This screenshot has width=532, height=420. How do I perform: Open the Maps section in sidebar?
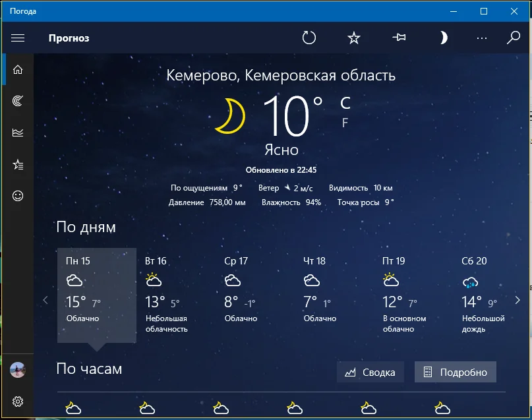point(18,101)
